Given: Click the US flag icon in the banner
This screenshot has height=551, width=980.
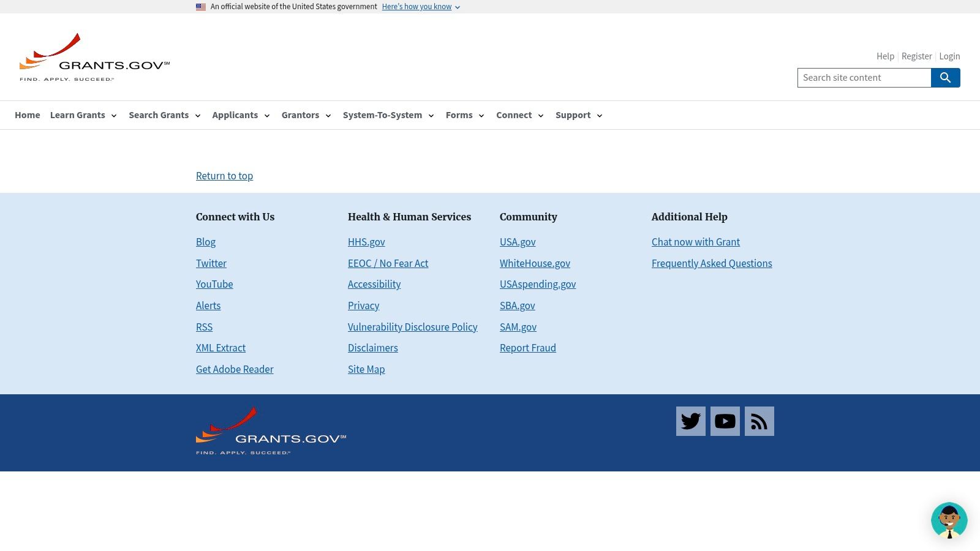Looking at the screenshot, I should tap(201, 7).
